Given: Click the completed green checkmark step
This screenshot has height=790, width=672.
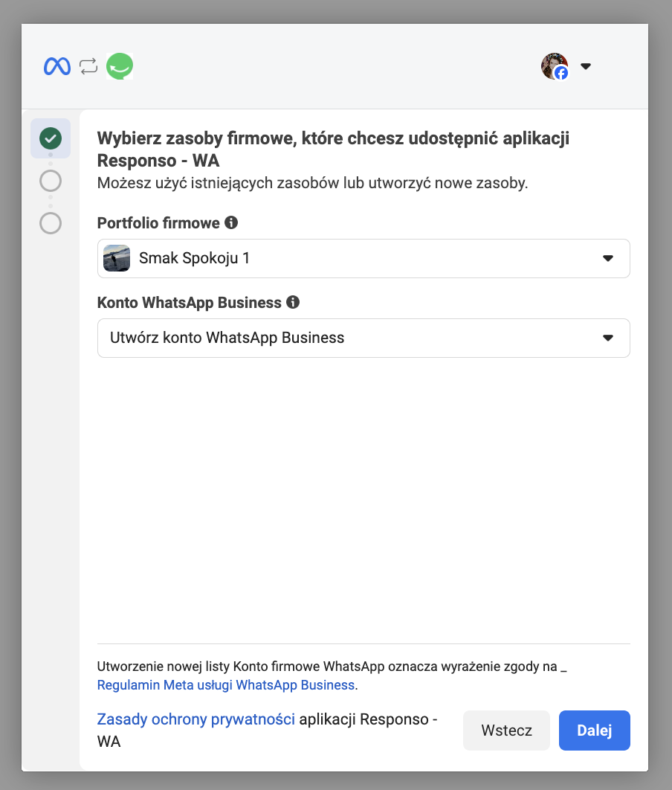Looking at the screenshot, I should (51, 138).
